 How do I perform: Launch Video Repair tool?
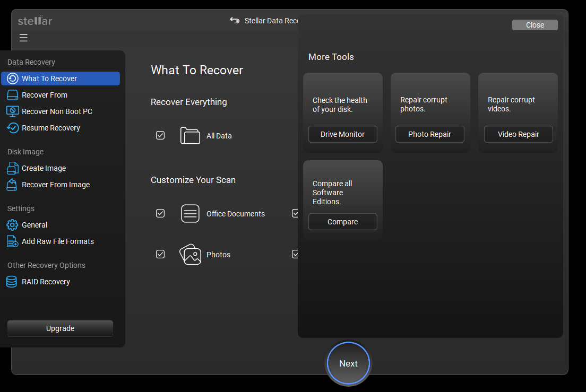519,134
